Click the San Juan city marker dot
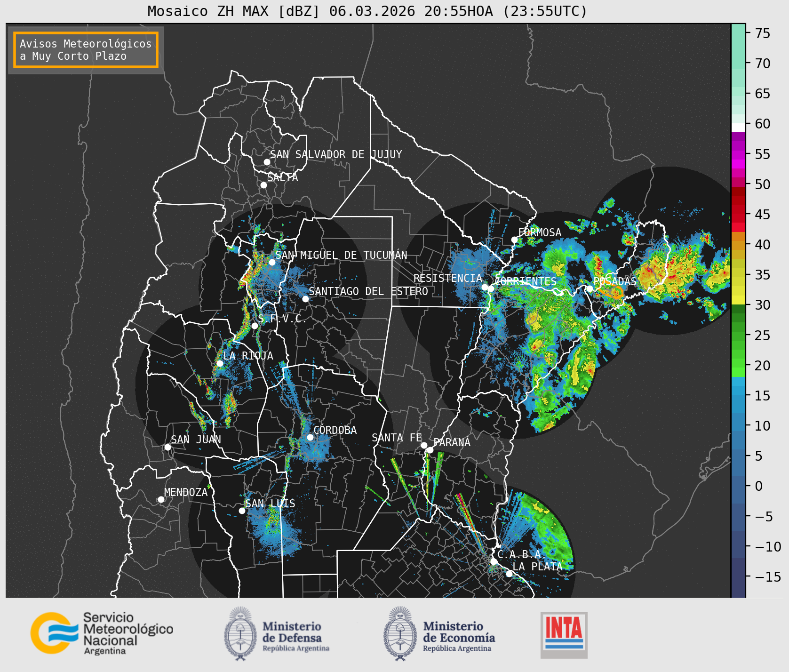The image size is (789, 672). point(167,447)
